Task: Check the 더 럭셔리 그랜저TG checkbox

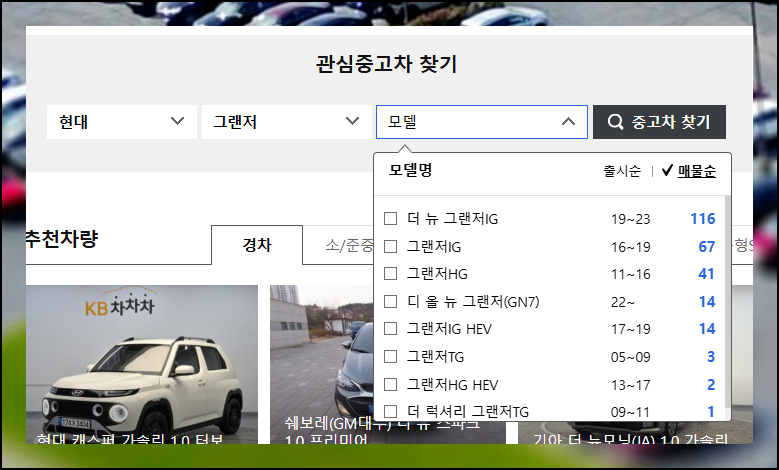Action: tap(390, 411)
